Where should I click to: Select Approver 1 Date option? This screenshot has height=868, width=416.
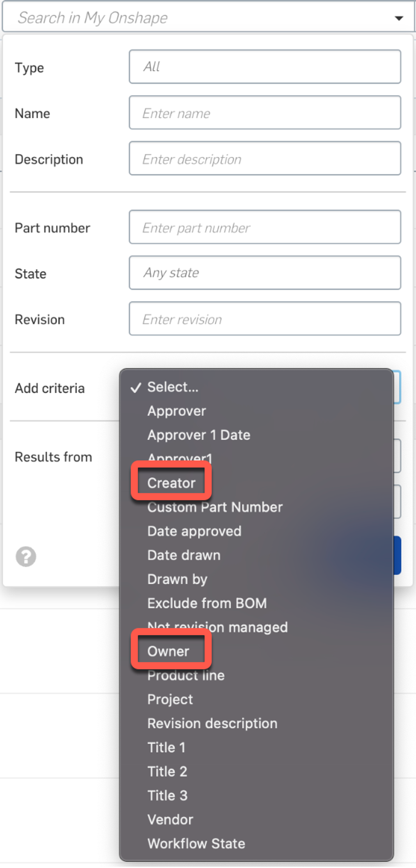click(199, 435)
